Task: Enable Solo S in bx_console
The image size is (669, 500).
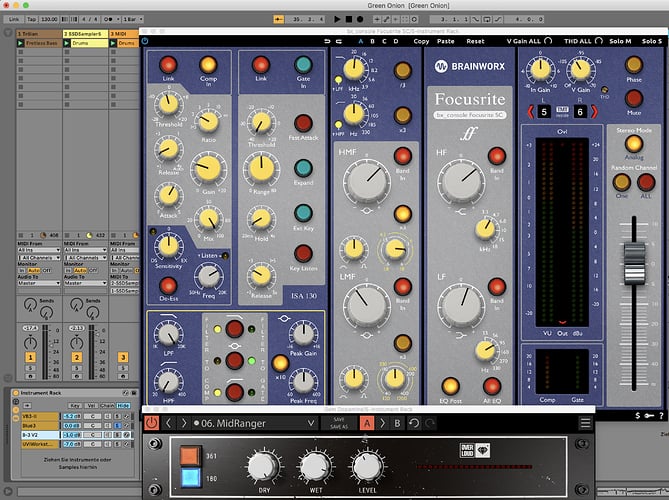Action: click(652, 41)
